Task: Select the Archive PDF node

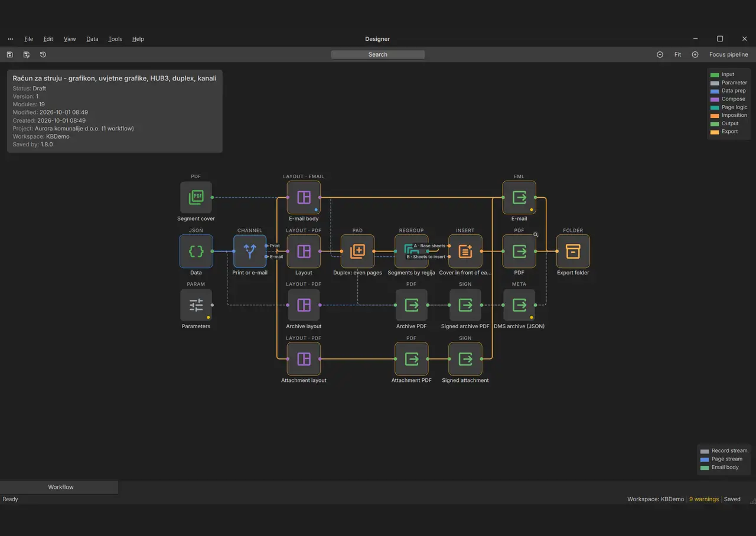Action: [x=411, y=305]
